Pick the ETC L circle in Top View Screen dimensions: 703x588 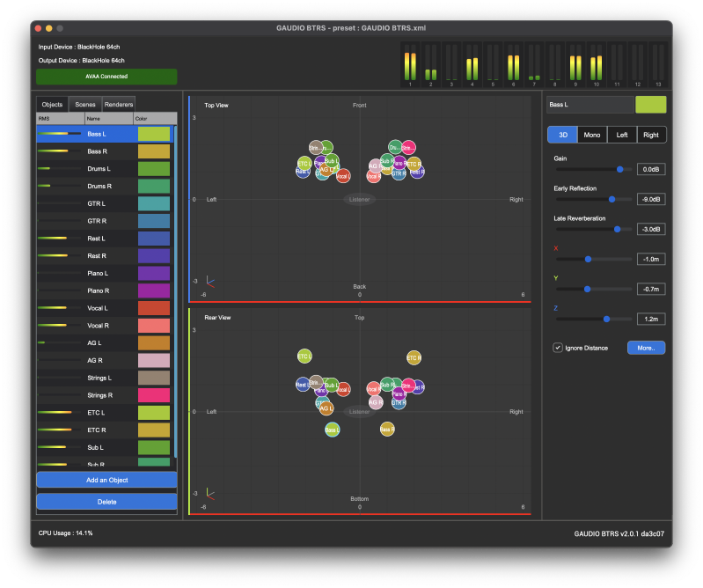[x=304, y=163]
